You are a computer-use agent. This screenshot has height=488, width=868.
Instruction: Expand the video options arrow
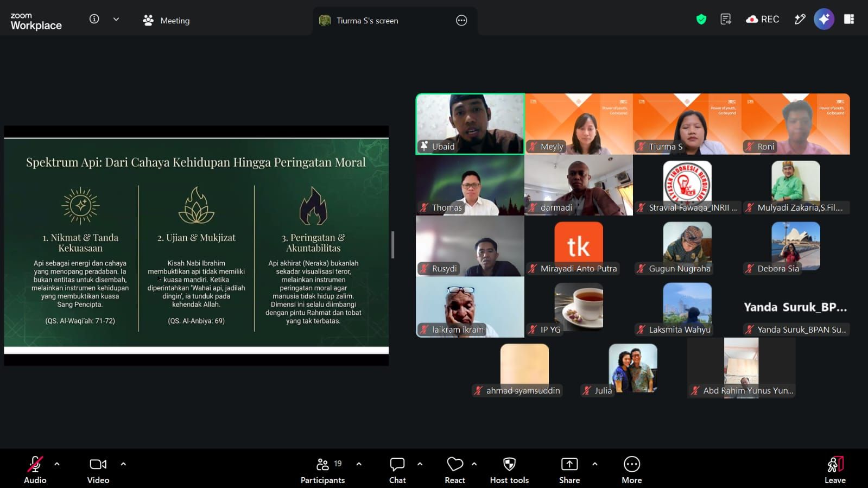[x=123, y=464]
